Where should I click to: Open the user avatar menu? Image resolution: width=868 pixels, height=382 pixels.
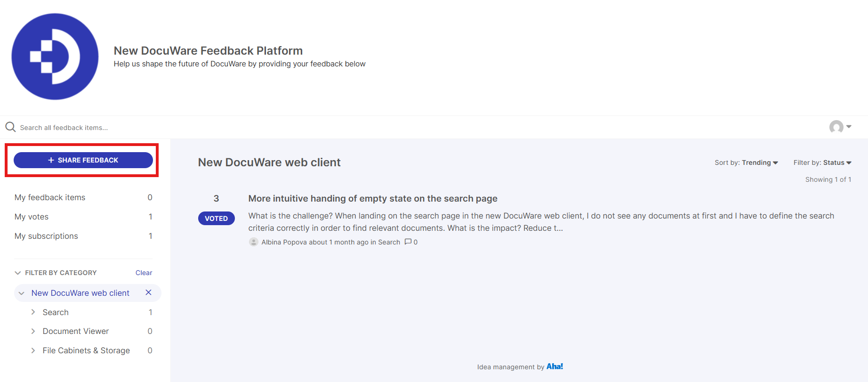point(840,127)
